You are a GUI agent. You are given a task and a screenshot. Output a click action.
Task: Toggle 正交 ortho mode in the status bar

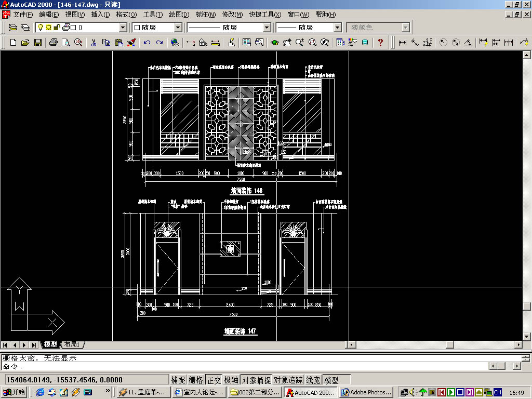click(214, 380)
